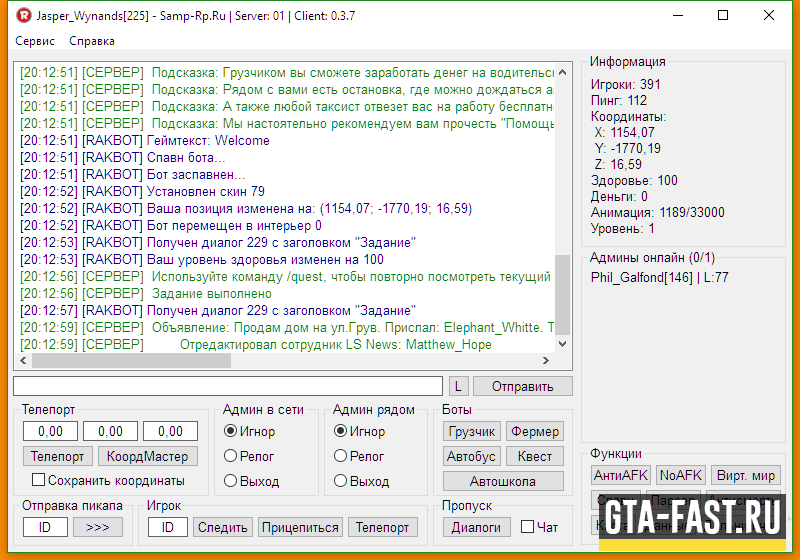Click the log line "Отредактировал сотрудник LS News"
800x560 pixels.
point(256,344)
